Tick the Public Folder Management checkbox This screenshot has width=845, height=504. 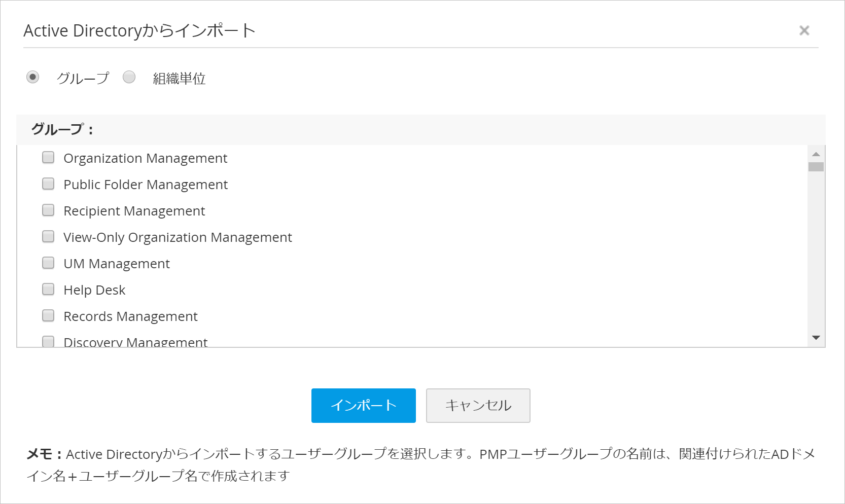coord(48,184)
